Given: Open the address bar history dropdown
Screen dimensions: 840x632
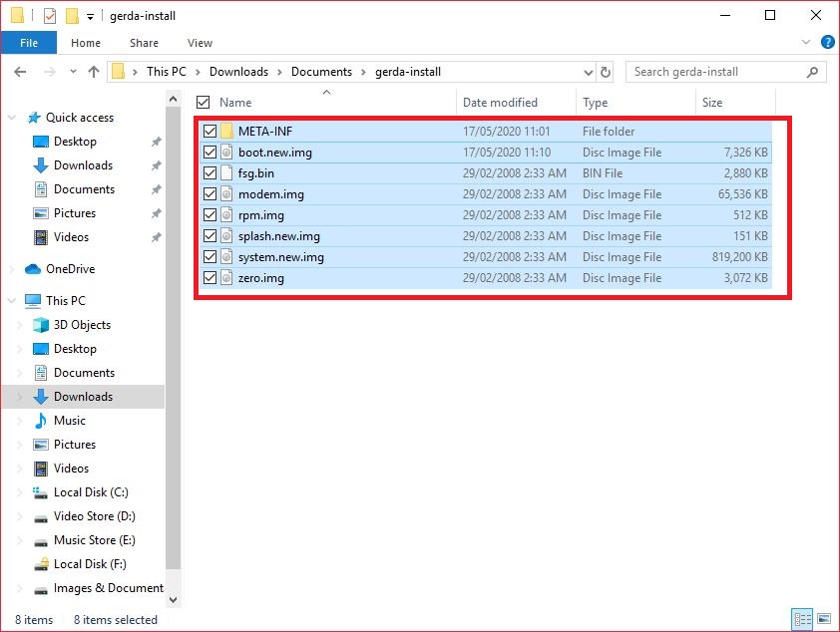Looking at the screenshot, I should coord(589,72).
